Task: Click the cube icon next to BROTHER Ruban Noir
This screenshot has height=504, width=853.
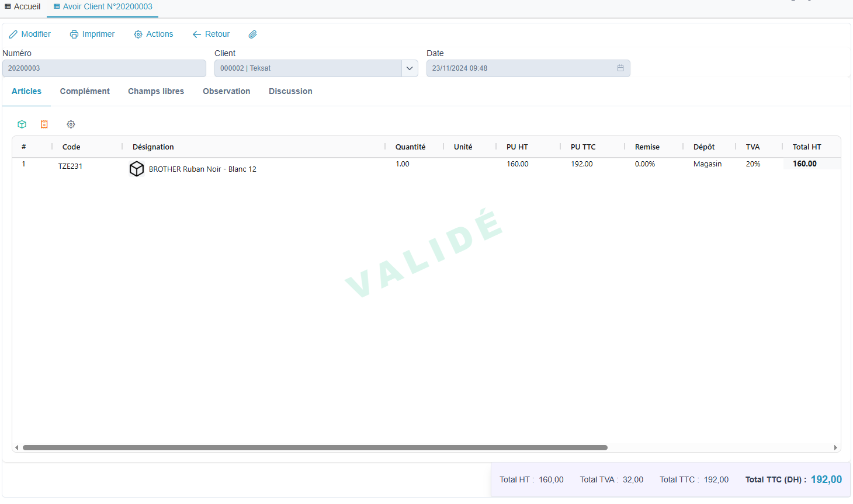Action: point(137,169)
